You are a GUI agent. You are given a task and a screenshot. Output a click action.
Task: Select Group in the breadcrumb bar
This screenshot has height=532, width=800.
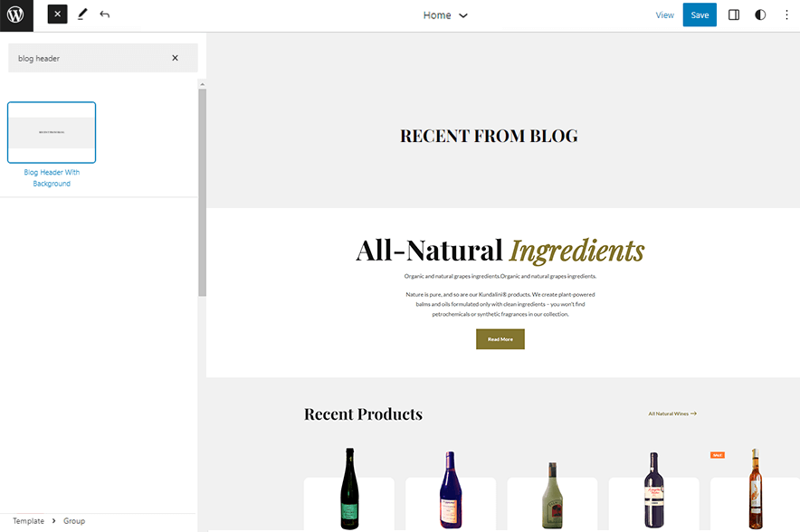(73, 520)
